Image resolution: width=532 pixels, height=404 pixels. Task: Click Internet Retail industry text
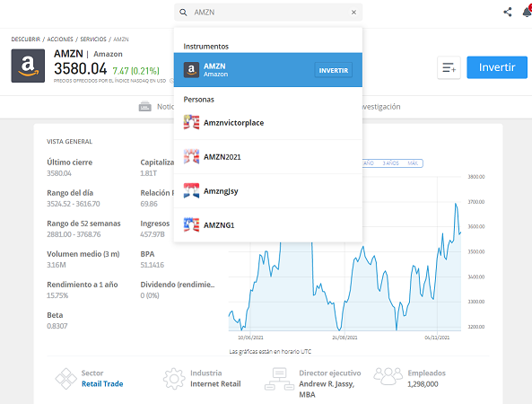coord(215,384)
